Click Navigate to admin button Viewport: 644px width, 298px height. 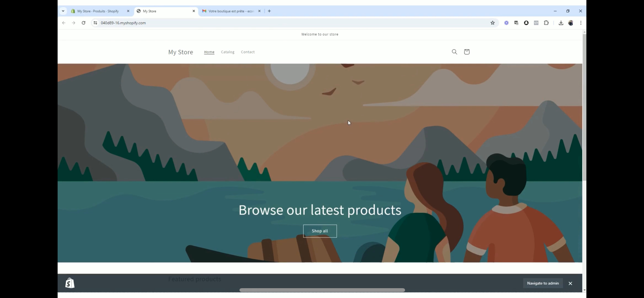point(543,283)
